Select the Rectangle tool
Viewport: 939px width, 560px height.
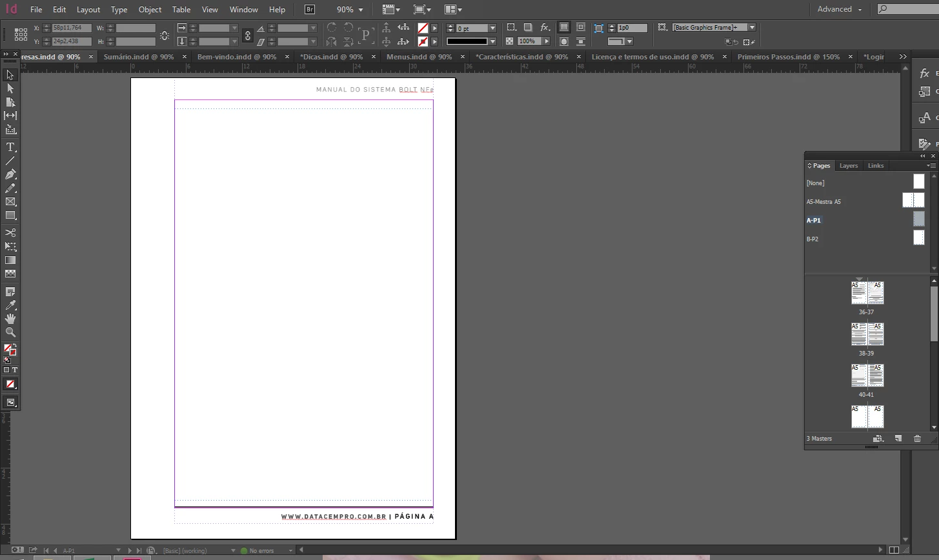10,215
